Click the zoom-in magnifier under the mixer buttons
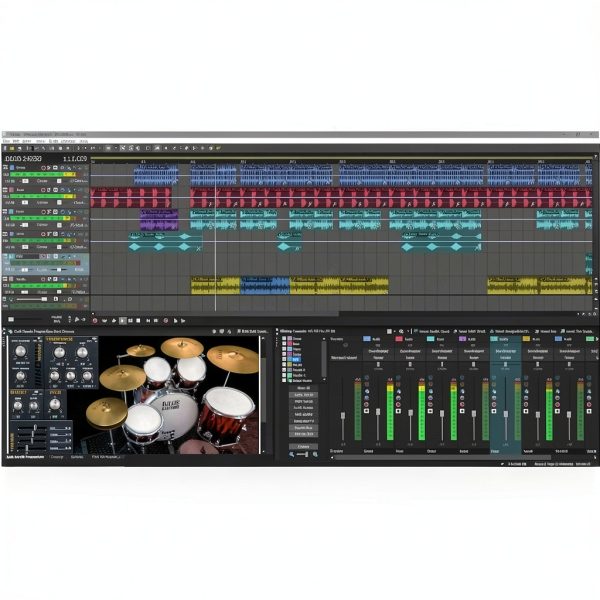The image size is (600, 600). (315, 454)
